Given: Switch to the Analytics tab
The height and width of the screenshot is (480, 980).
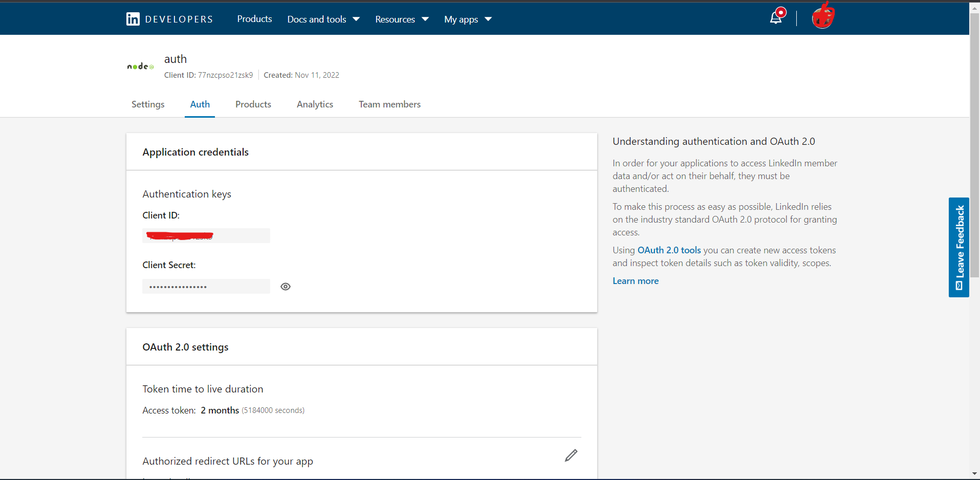Looking at the screenshot, I should (315, 104).
